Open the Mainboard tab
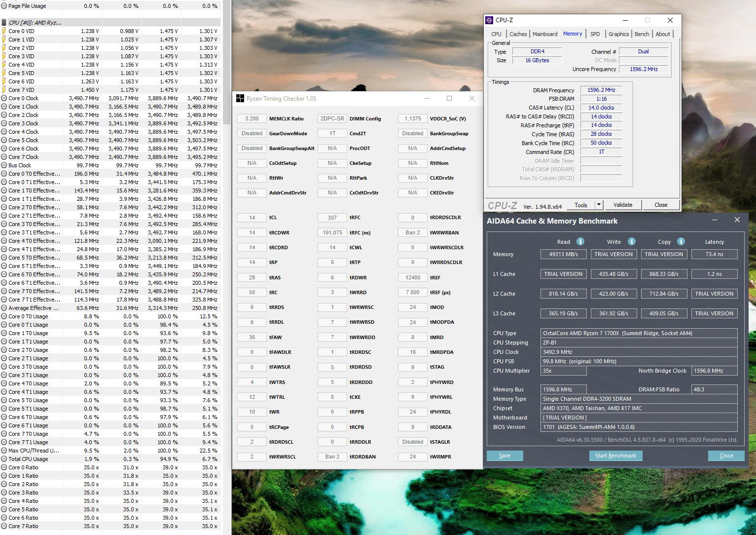756x535 pixels. (545, 34)
